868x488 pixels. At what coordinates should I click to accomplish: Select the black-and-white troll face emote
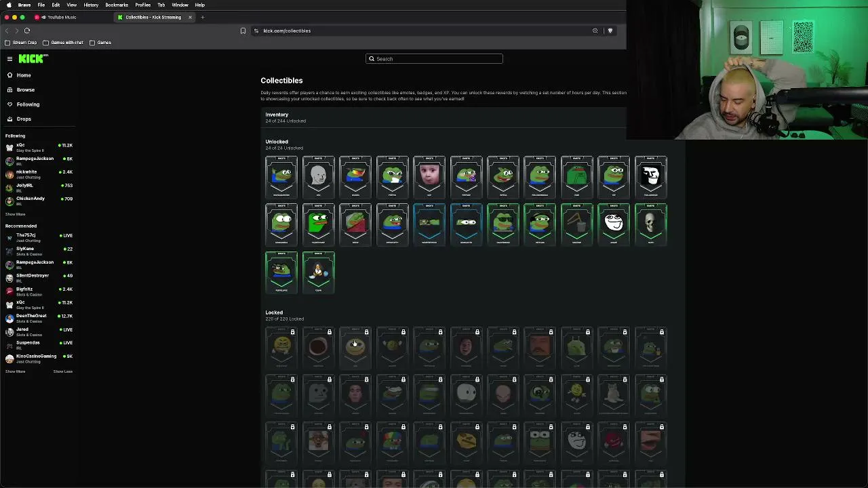pos(651,176)
